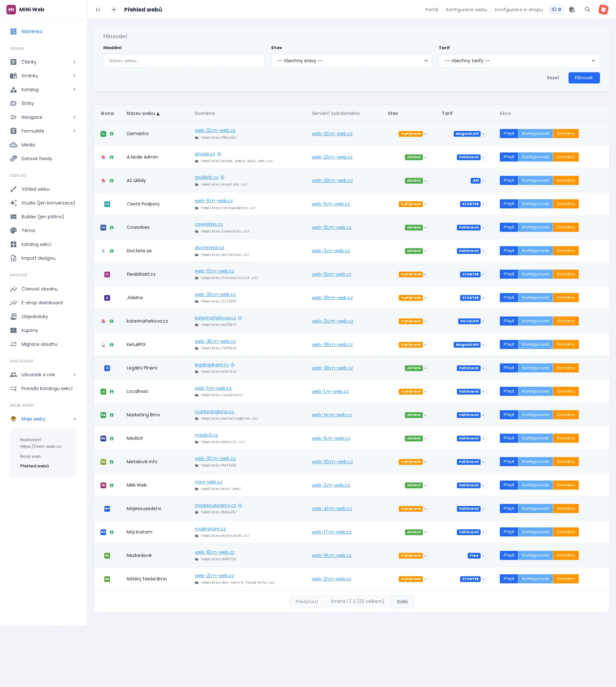Open Konfigurace webu in top navigation
Viewport: 616px width, 687px height.
pyautogui.click(x=466, y=10)
